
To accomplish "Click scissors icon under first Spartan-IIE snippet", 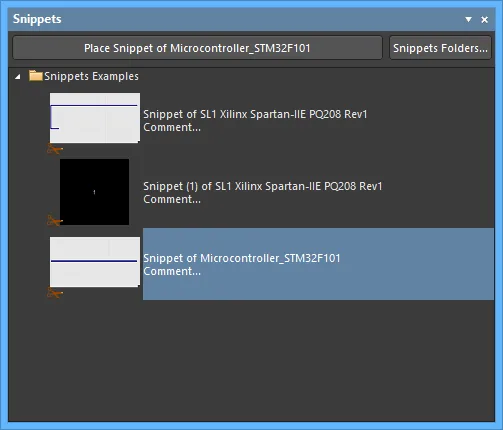I will 55,149.
